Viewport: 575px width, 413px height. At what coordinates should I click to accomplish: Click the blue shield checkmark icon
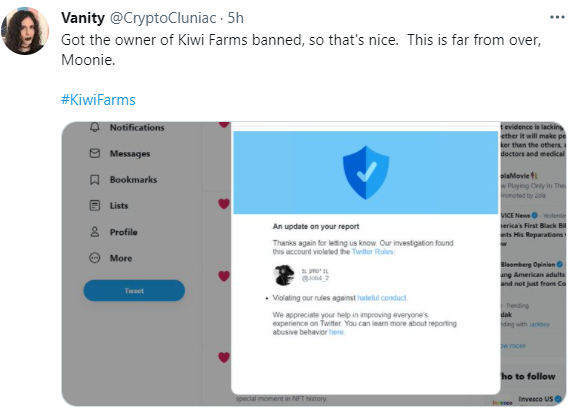366,172
